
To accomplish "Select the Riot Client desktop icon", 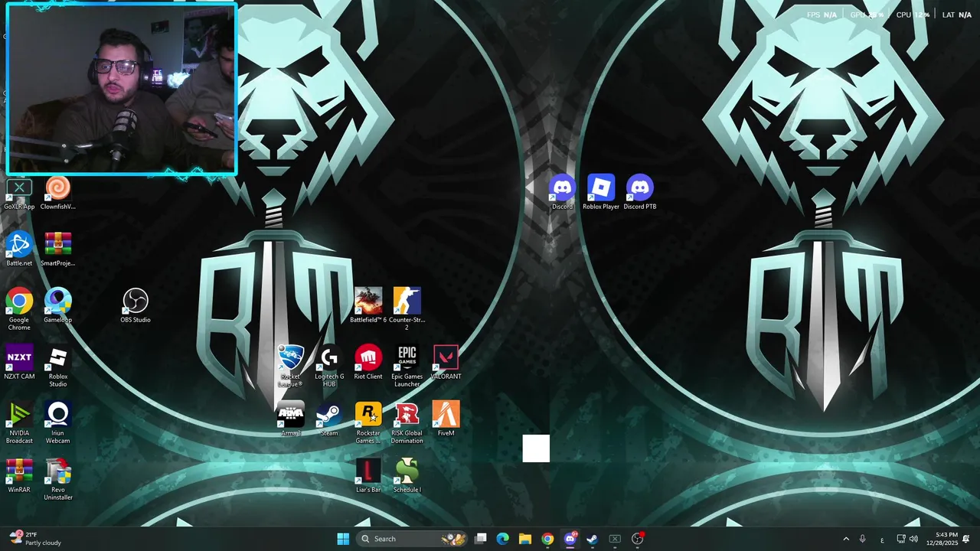I will point(368,363).
